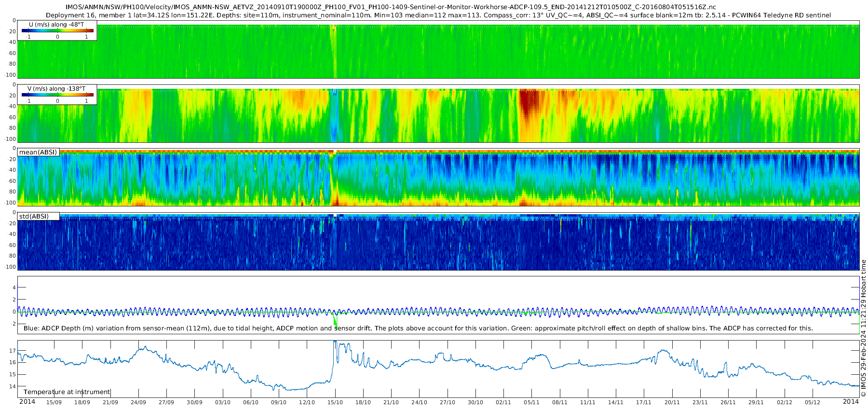Screen dimensions: 868x410
Task: Click the '30/10' date tick label
Action: pyautogui.click(x=475, y=402)
